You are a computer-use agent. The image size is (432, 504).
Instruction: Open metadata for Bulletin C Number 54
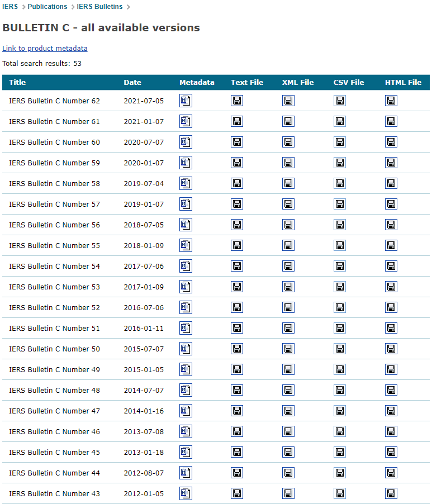[186, 266]
